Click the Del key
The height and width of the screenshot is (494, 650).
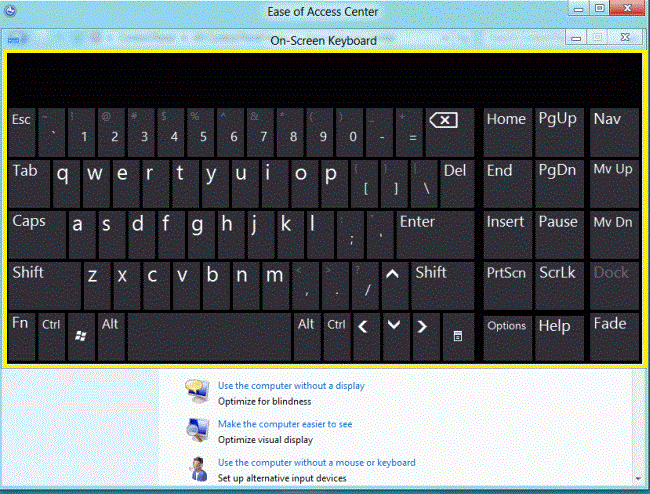pyautogui.click(x=457, y=184)
